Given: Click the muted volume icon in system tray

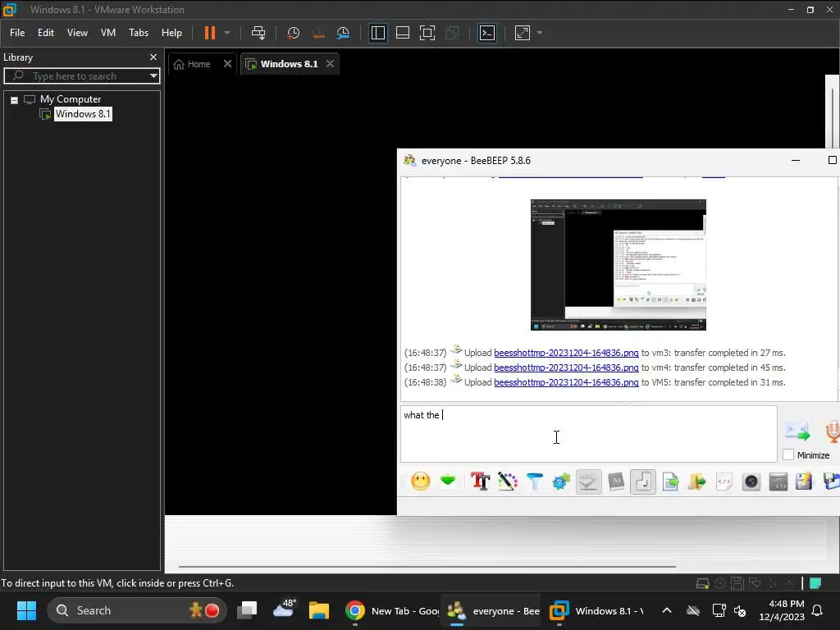Looking at the screenshot, I should [741, 610].
